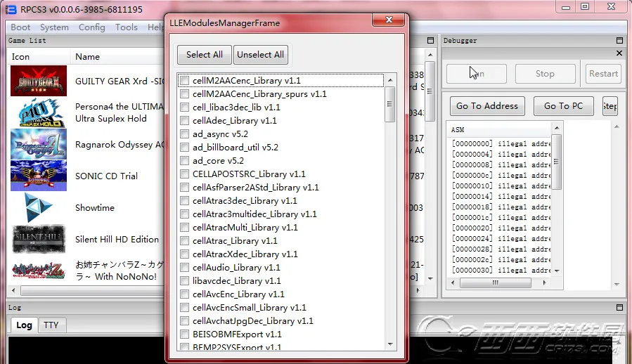The image size is (632, 364).
Task: Open the Tools menu
Action: coord(127,27)
